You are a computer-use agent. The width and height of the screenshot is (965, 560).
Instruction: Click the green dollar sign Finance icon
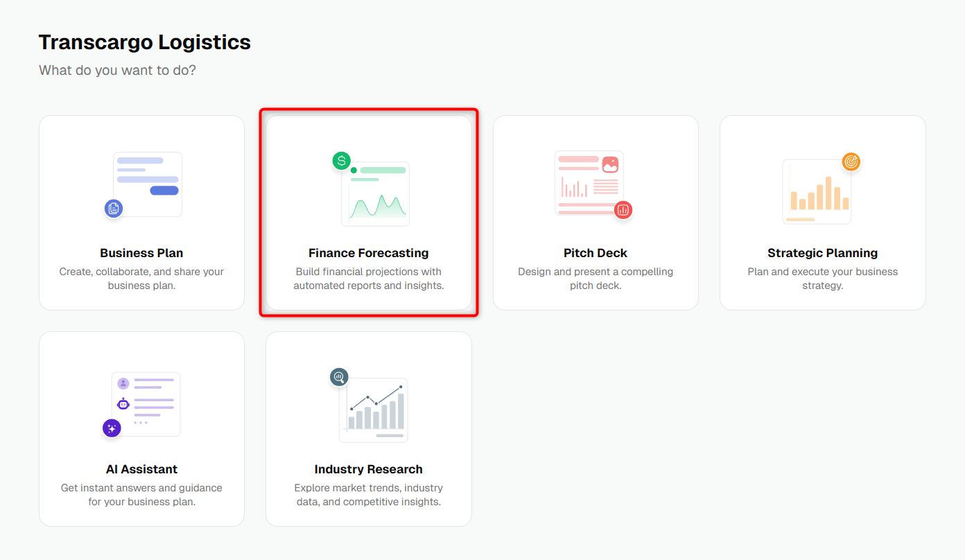(341, 161)
